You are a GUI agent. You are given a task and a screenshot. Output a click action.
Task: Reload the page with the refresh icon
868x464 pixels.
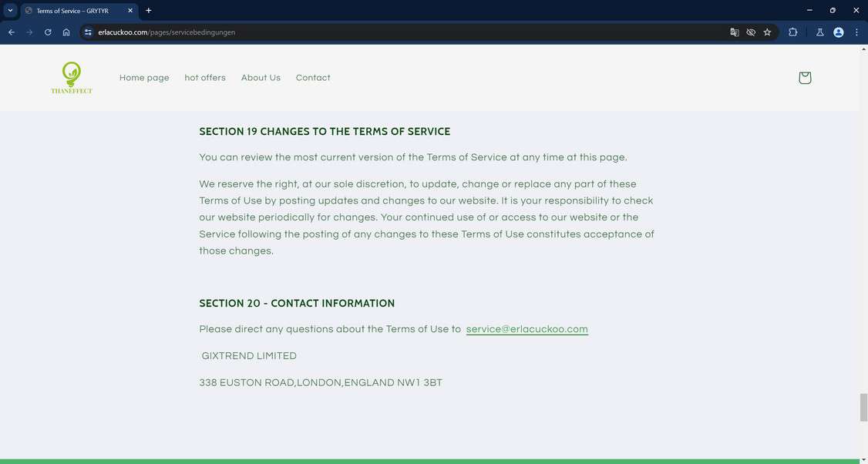coord(48,32)
